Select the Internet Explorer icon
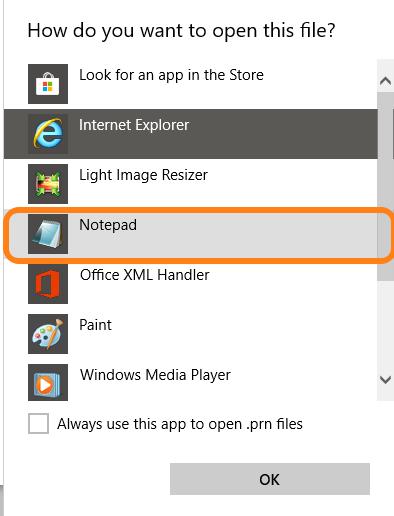 point(48,134)
